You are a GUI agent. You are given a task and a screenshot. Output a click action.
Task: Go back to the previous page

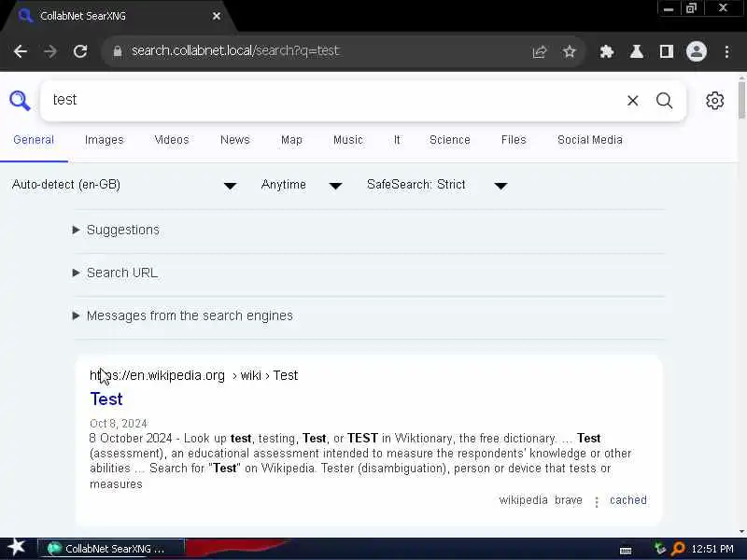tap(21, 51)
